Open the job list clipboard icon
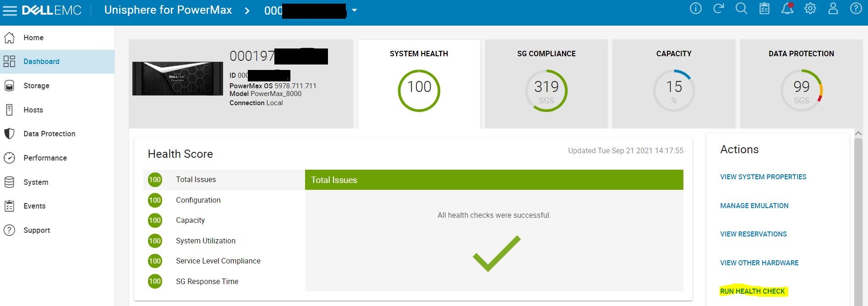868x306 pixels. pos(764,9)
